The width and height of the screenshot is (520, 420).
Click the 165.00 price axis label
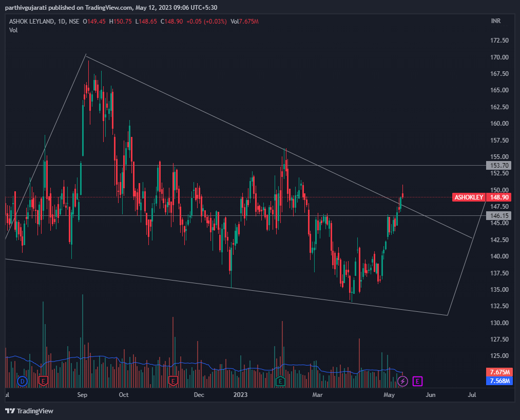pyautogui.click(x=499, y=90)
